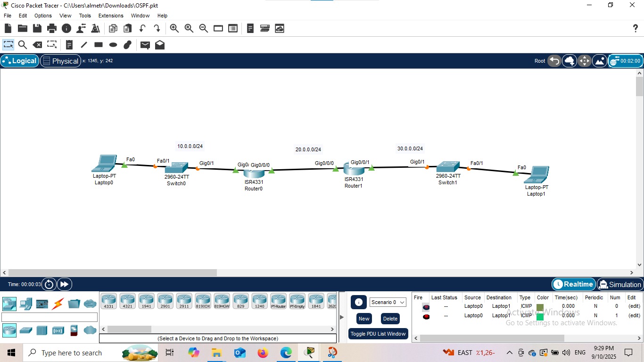
Task: Switch to Realtime mode
Action: (573, 284)
